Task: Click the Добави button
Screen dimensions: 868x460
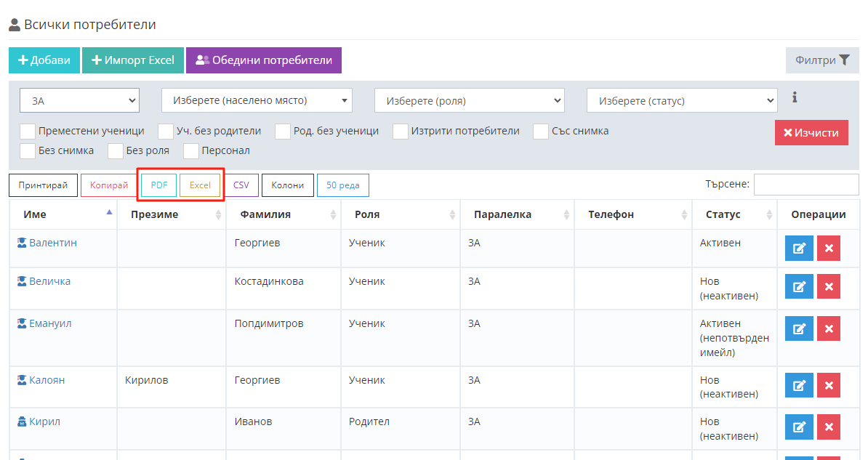Action: (44, 60)
